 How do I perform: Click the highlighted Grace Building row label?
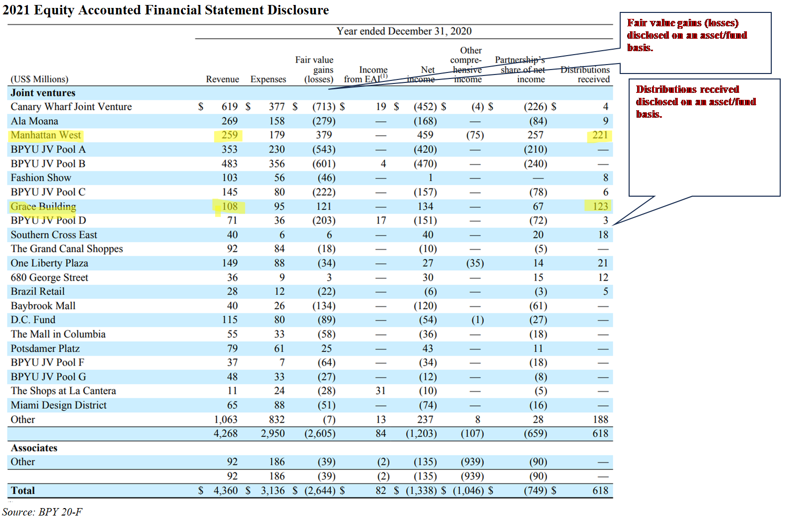[x=43, y=206]
